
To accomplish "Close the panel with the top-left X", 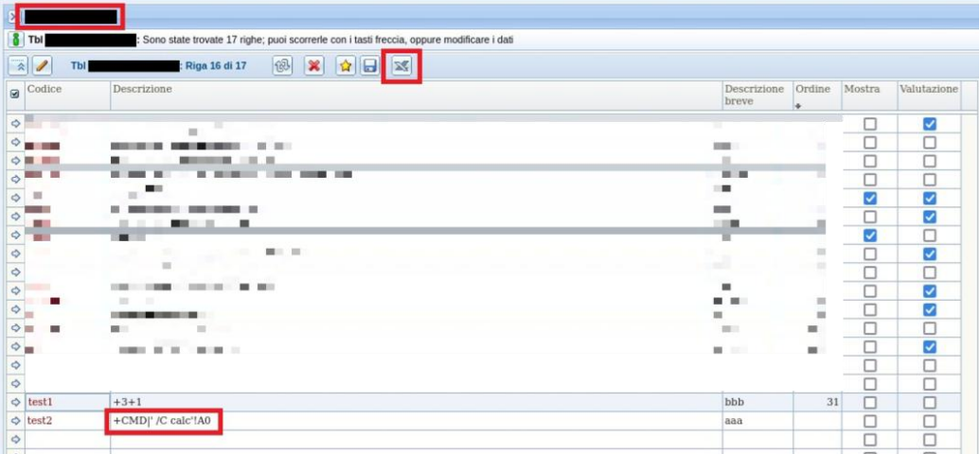I will click(12, 16).
